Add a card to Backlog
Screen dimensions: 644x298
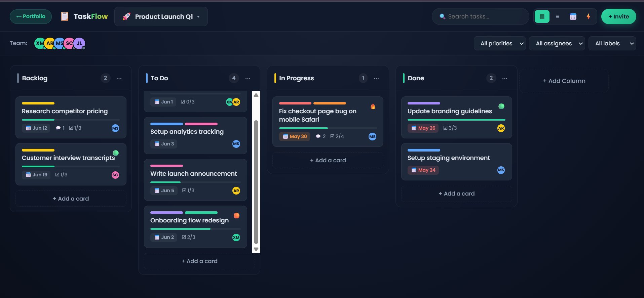point(71,199)
